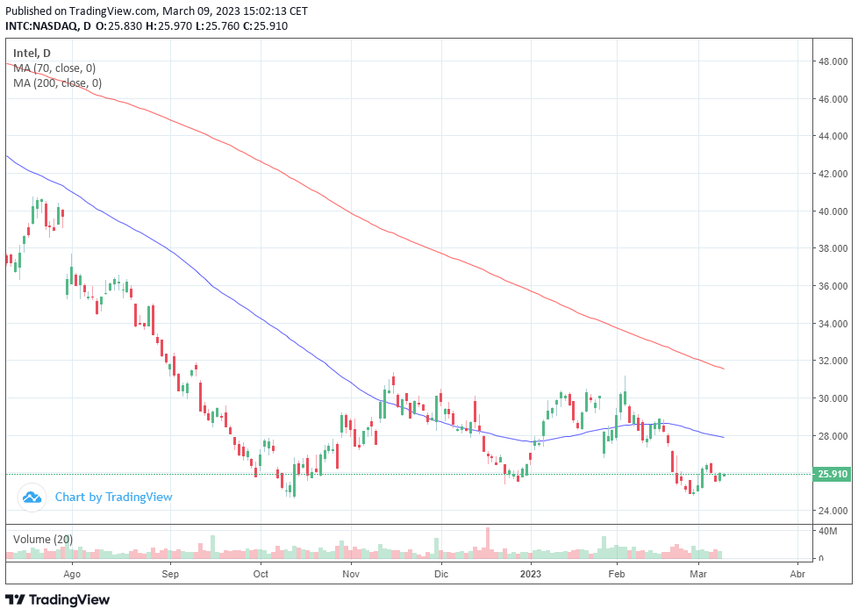Click the open price O:25.830 in header
Screen dimensions: 858x616
point(118,25)
